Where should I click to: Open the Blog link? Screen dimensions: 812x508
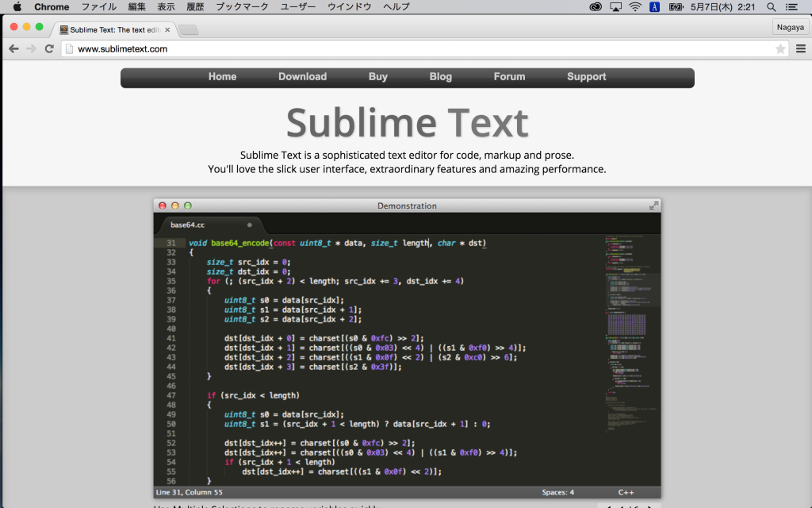pos(441,77)
